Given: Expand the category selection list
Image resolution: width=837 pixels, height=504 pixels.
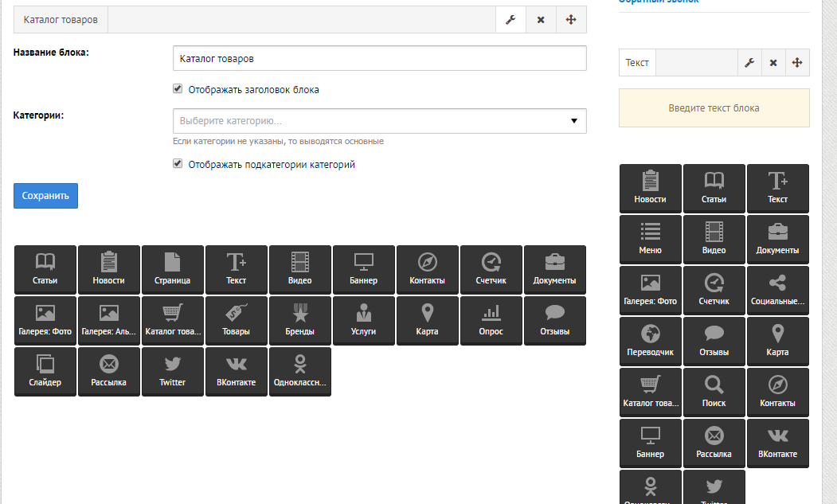Looking at the screenshot, I should [x=573, y=120].
